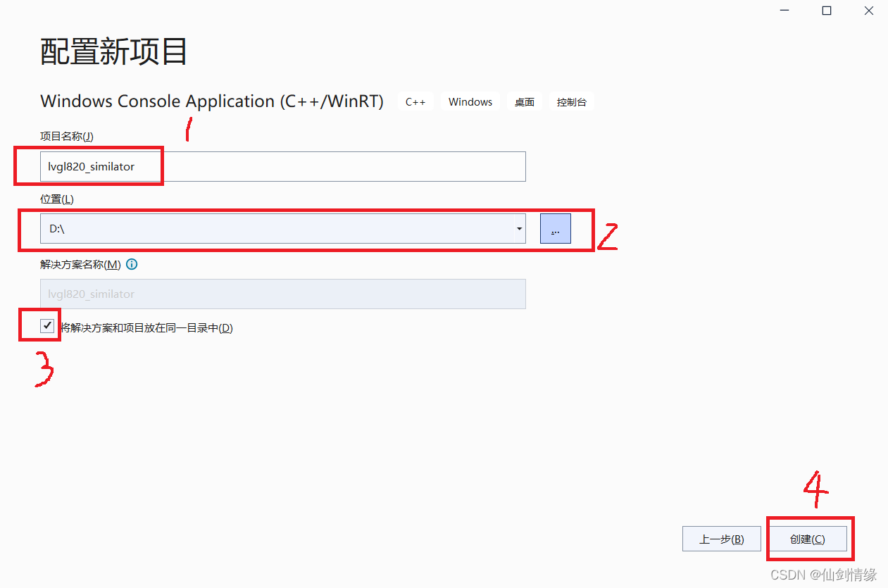The width and height of the screenshot is (888, 588).
Task: Click the browse location button
Action: tap(556, 229)
